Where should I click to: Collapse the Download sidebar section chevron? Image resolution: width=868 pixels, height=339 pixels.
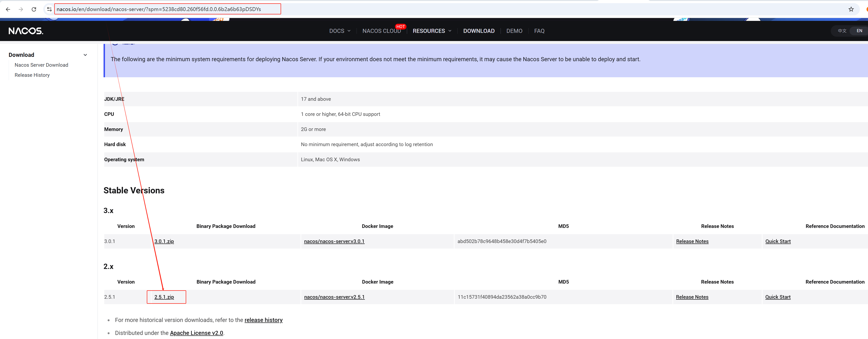tap(85, 55)
